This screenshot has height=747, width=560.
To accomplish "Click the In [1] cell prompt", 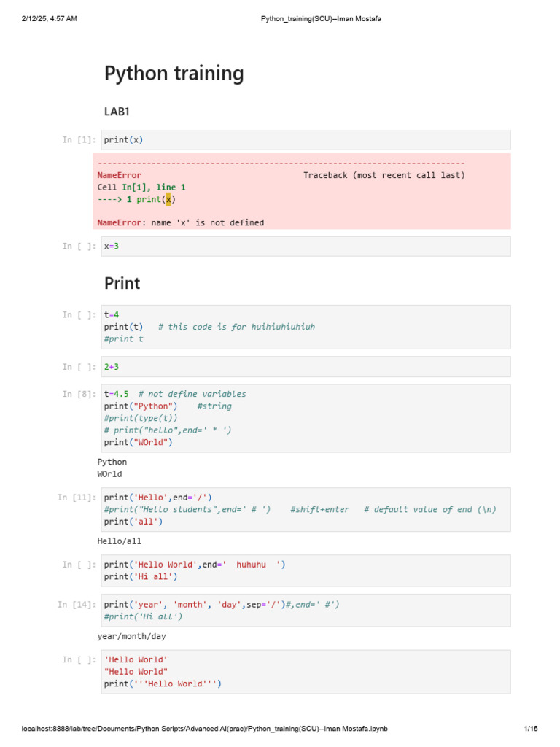I will [79, 140].
